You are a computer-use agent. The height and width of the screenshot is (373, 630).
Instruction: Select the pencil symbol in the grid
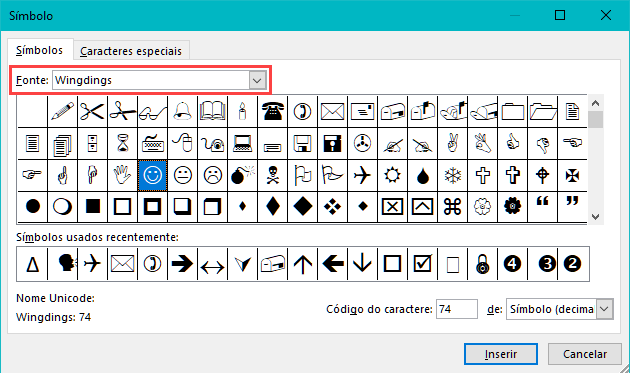(63, 111)
